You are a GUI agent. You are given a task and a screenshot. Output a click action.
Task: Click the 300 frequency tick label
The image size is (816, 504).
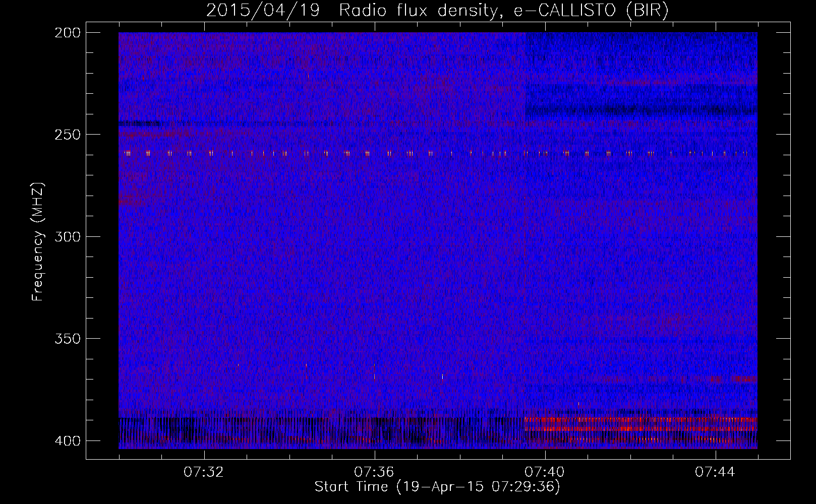(x=67, y=237)
